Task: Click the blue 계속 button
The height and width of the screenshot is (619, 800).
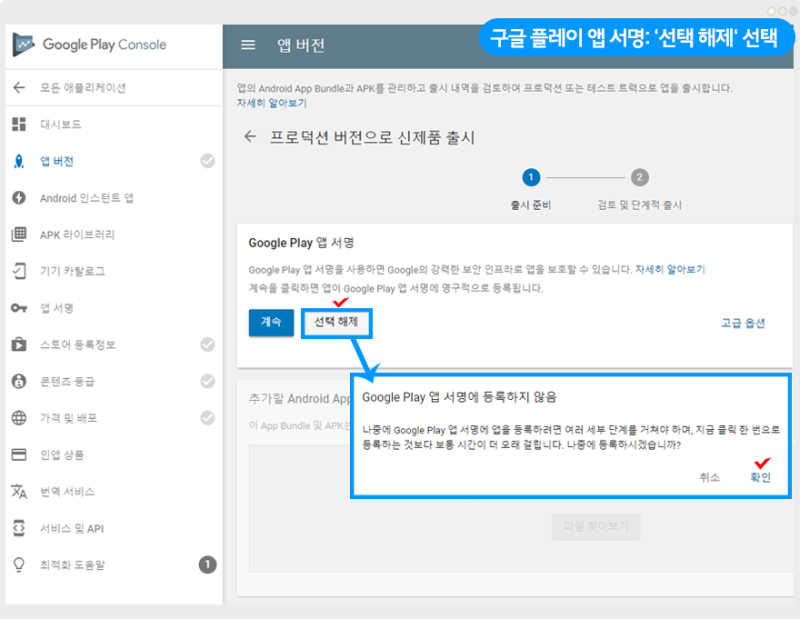Action: [271, 323]
